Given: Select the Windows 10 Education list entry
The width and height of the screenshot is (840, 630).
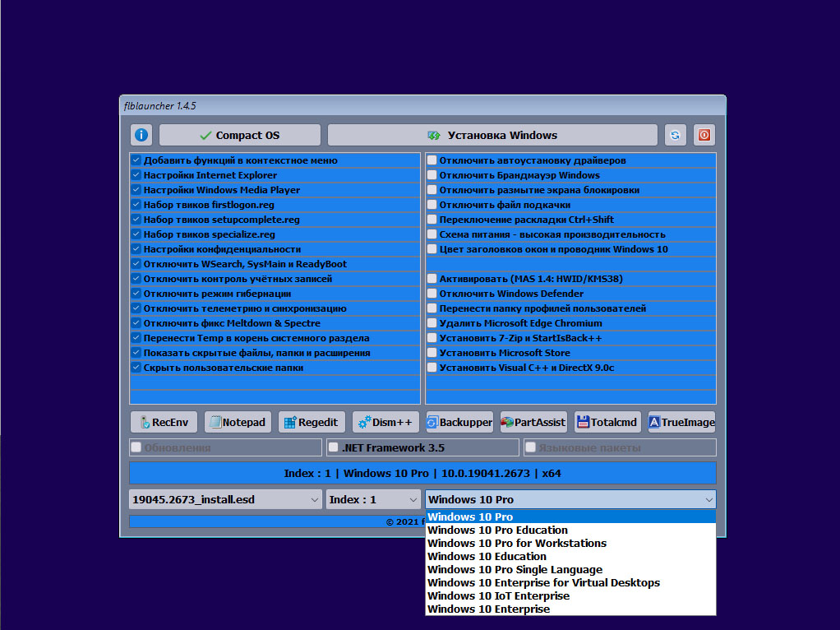Looking at the screenshot, I should 570,556.
